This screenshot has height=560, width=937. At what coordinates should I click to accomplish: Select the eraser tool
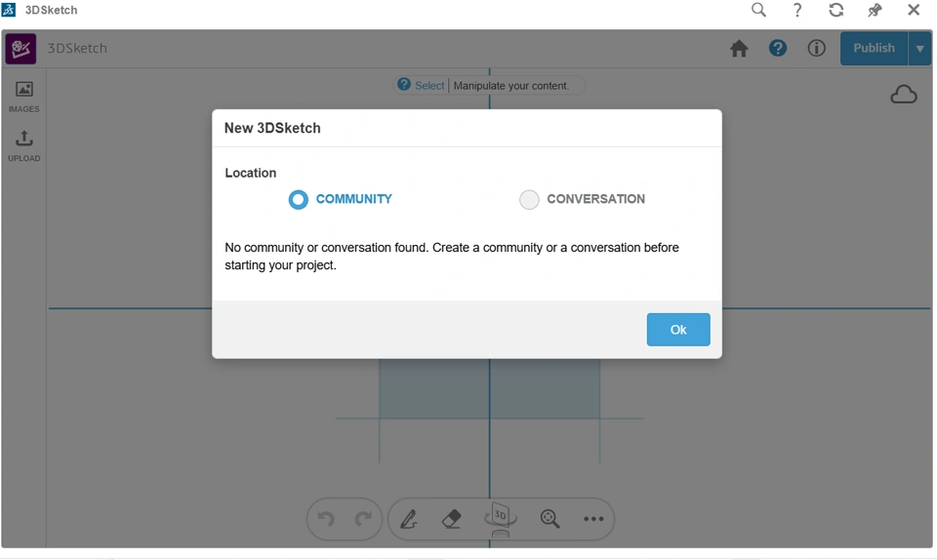pyautogui.click(x=451, y=519)
